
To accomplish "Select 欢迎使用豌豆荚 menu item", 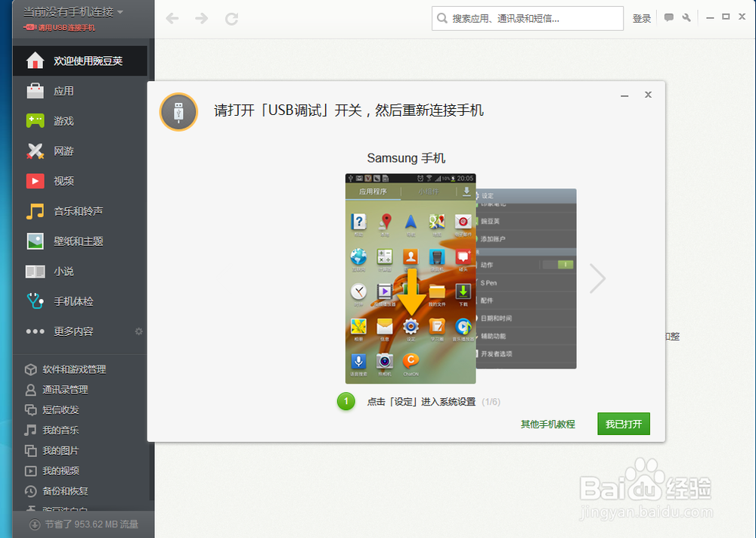I will 79,61.
